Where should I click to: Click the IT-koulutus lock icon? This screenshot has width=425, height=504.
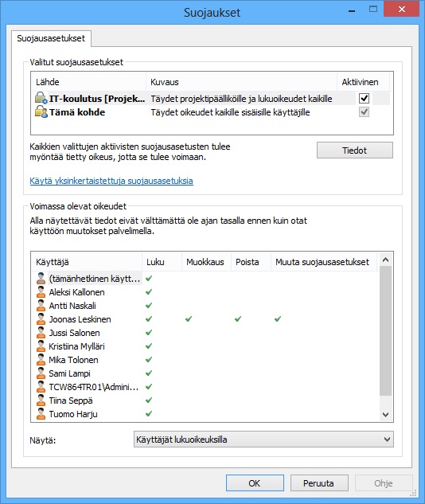41,98
